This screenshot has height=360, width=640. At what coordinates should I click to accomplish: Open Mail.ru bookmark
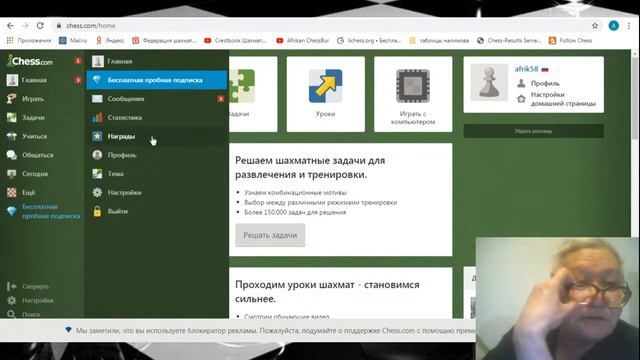73,40
